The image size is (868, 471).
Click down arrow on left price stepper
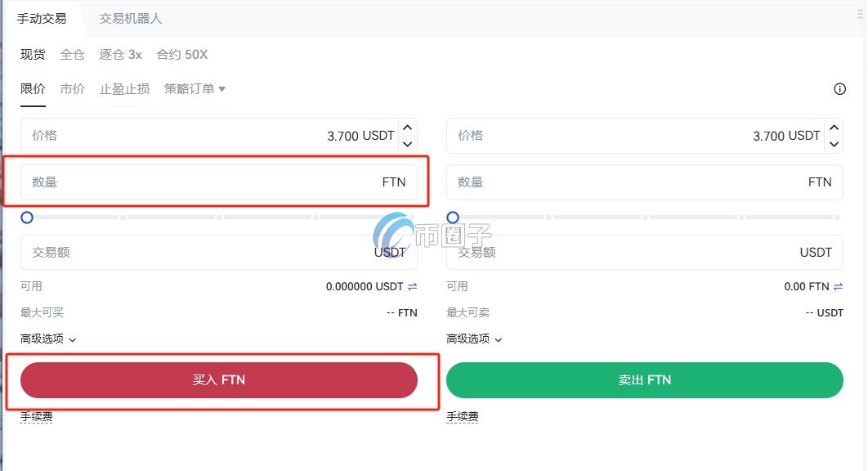407,145
